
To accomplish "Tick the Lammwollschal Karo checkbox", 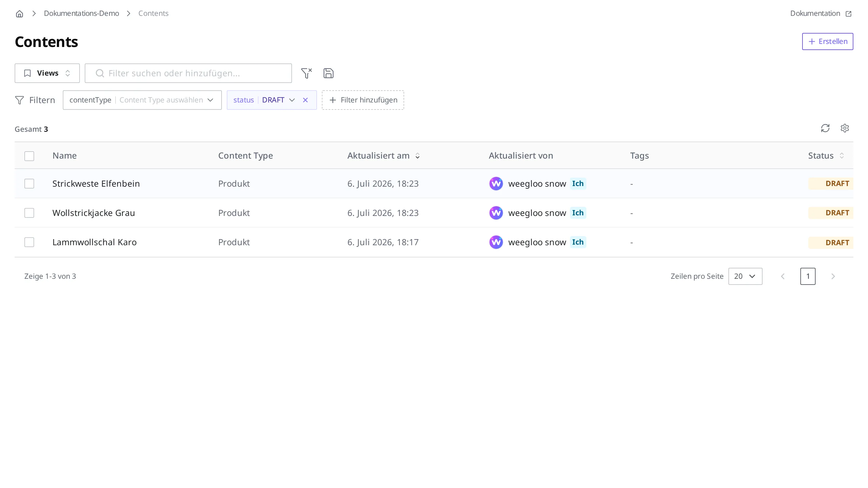I will pos(29,242).
